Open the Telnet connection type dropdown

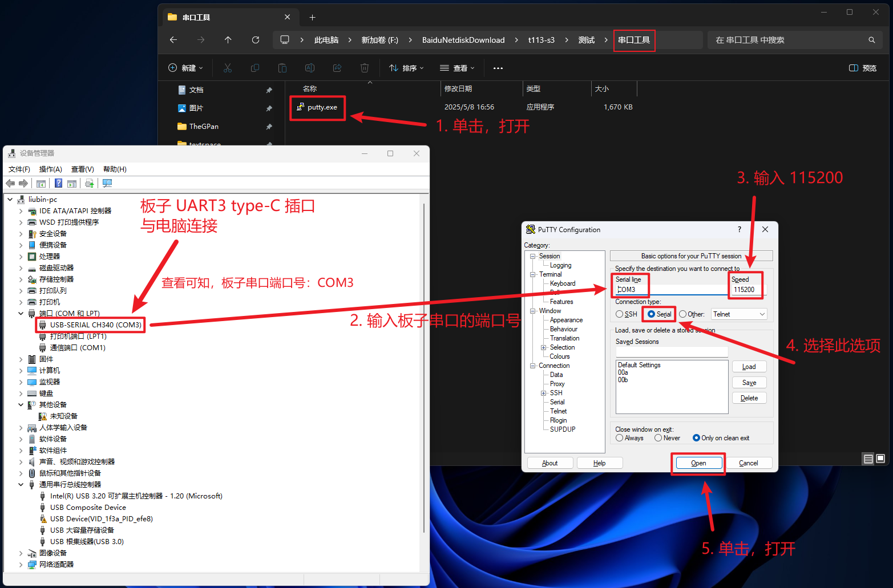pos(739,314)
